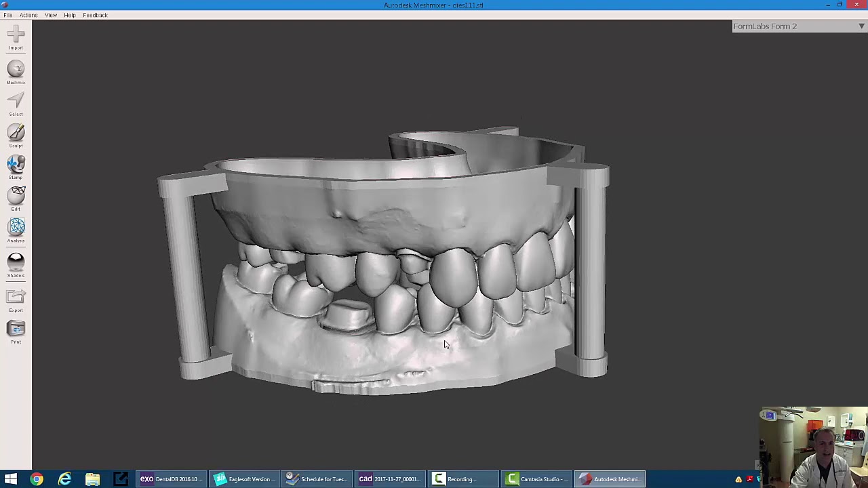The width and height of the screenshot is (868, 488).
Task: Open the View menu
Action: coord(51,15)
